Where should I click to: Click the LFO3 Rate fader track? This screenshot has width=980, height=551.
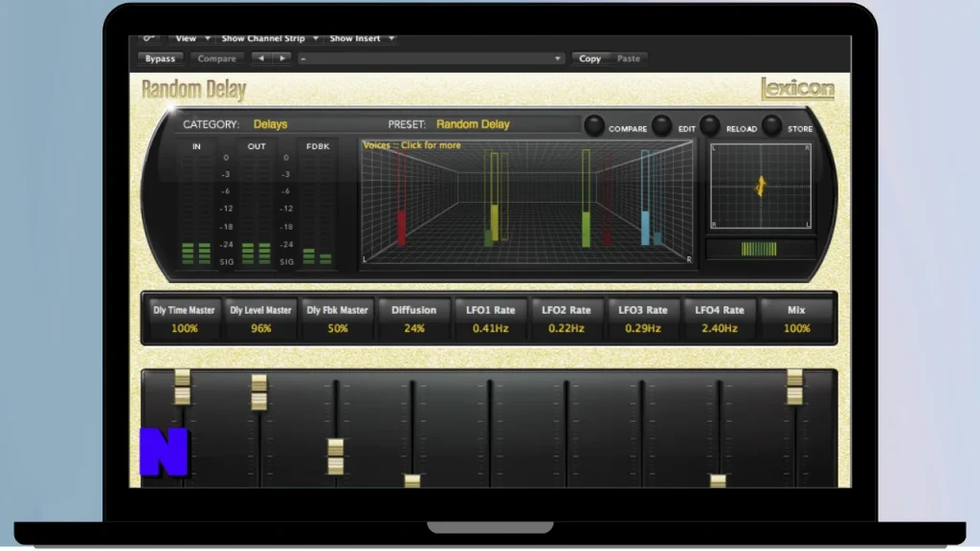tap(642, 433)
